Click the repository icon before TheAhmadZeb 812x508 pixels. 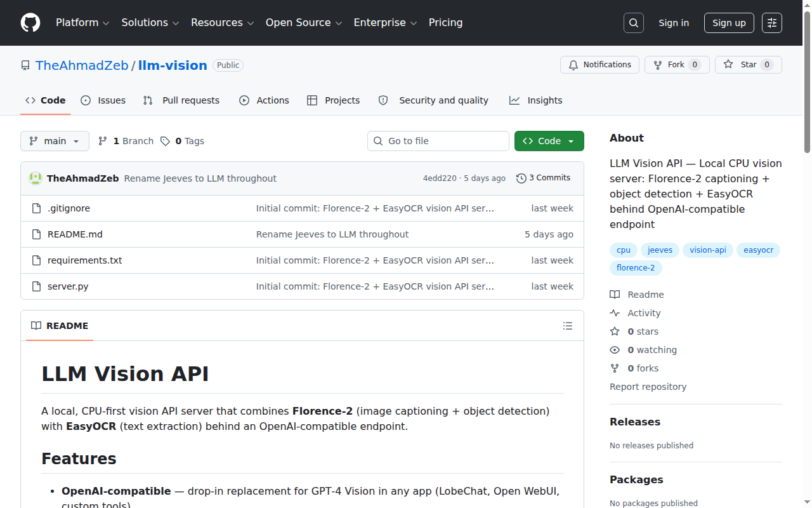pyautogui.click(x=25, y=65)
